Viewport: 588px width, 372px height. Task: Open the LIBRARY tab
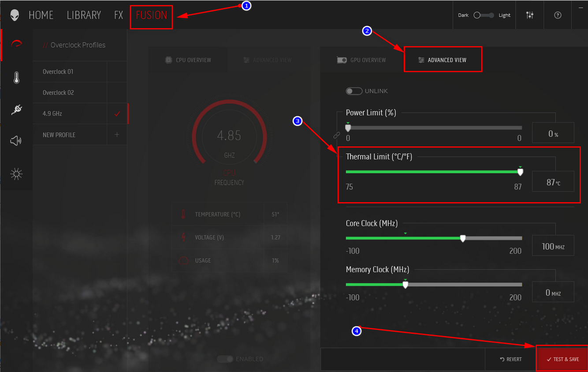pos(84,15)
